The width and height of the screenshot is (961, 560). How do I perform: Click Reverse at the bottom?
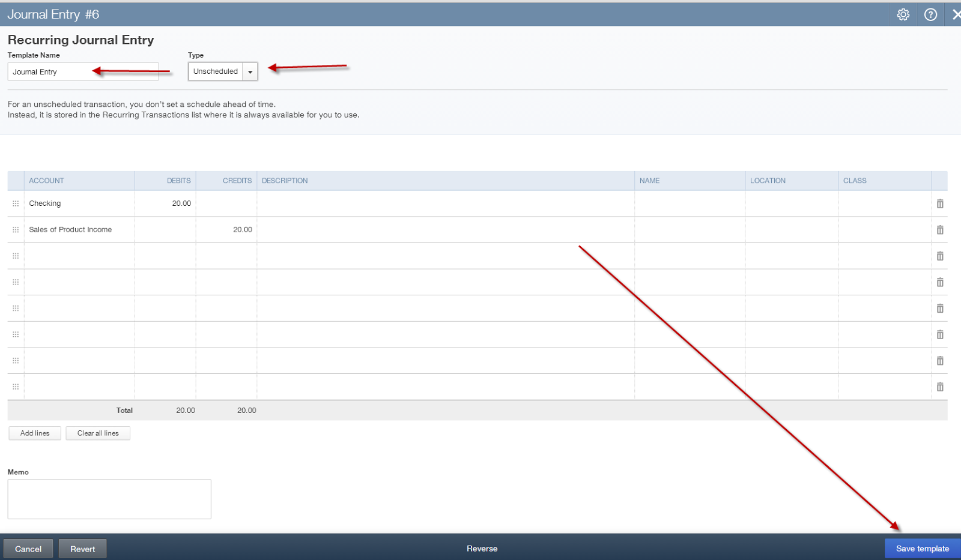pos(482,548)
